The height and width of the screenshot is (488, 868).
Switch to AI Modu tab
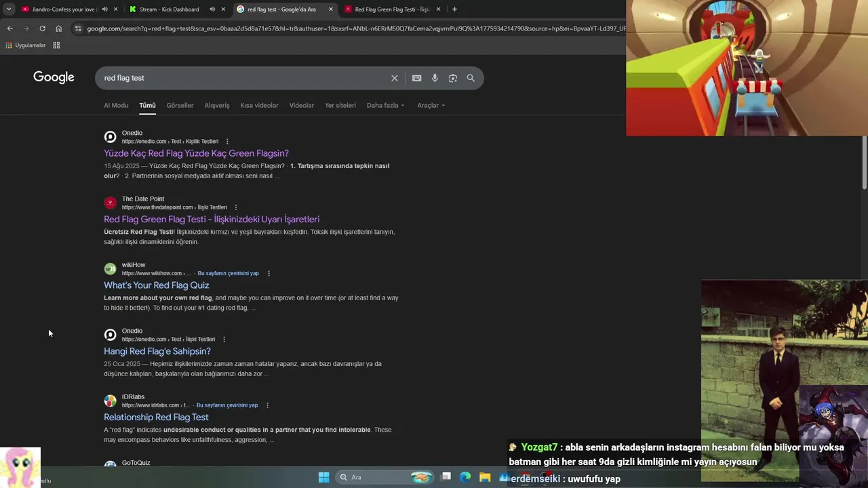[116, 105]
